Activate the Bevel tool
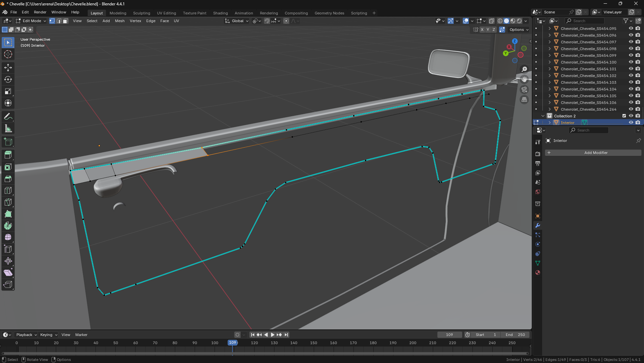 click(x=8, y=179)
